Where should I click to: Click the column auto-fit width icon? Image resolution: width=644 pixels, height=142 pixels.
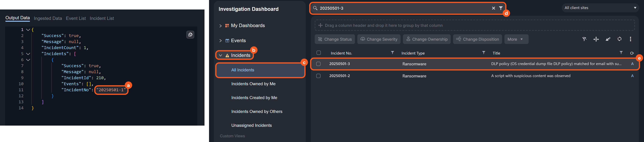(x=596, y=39)
